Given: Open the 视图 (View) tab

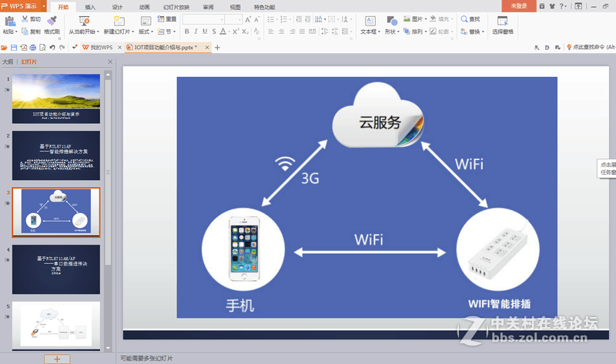Looking at the screenshot, I should click(235, 7).
